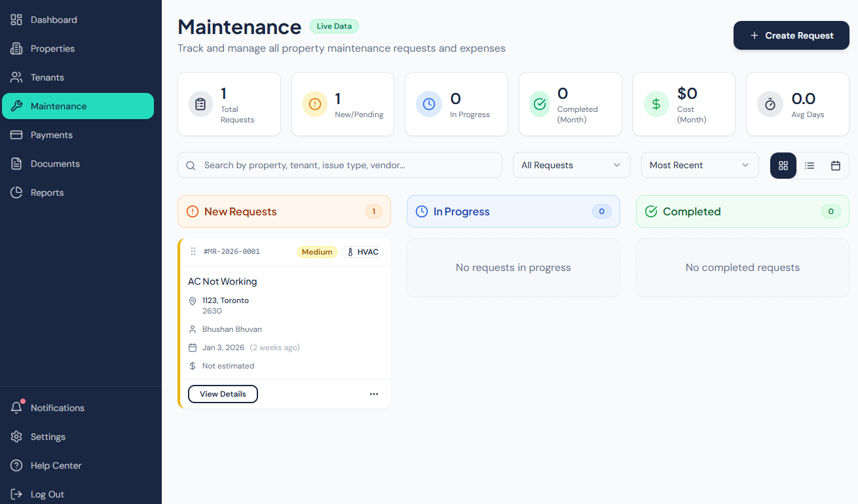Viewport: 858px width, 504px height.
Task: Open Notifications from the sidebar
Action: pos(57,408)
